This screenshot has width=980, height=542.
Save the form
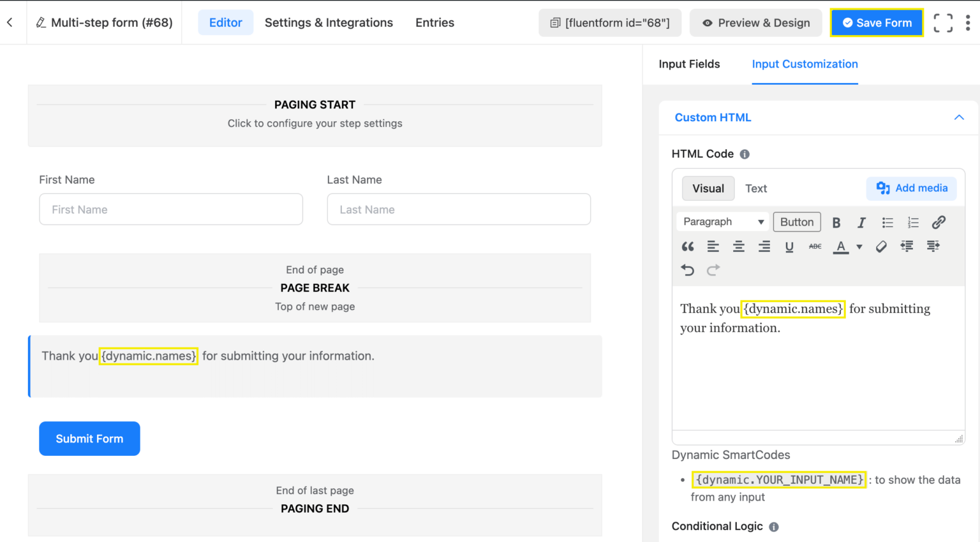(877, 22)
